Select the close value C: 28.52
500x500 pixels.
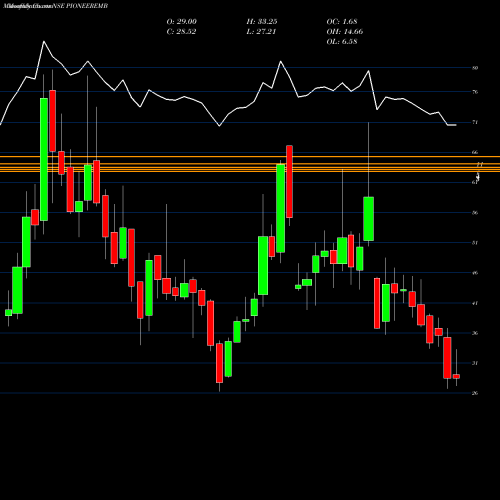point(181,32)
